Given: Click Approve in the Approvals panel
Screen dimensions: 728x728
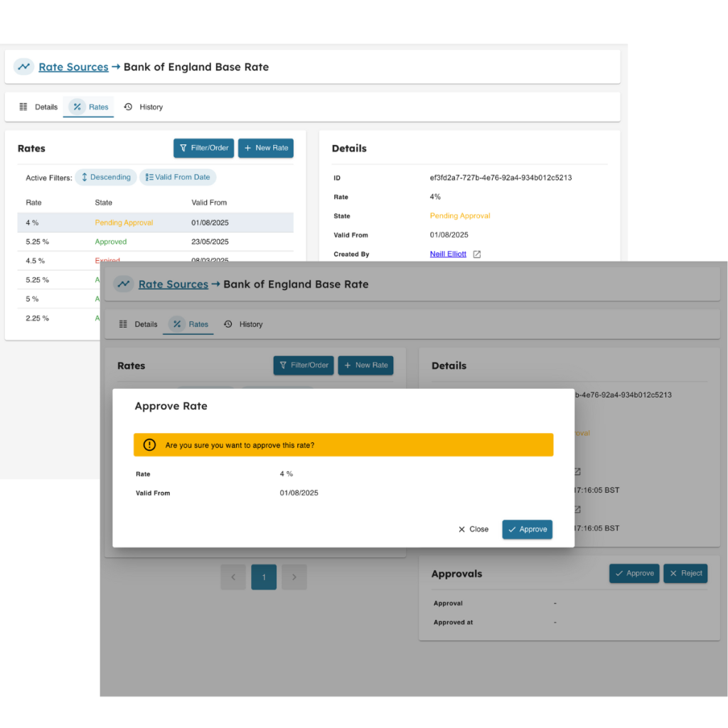Looking at the screenshot, I should click(x=634, y=574).
